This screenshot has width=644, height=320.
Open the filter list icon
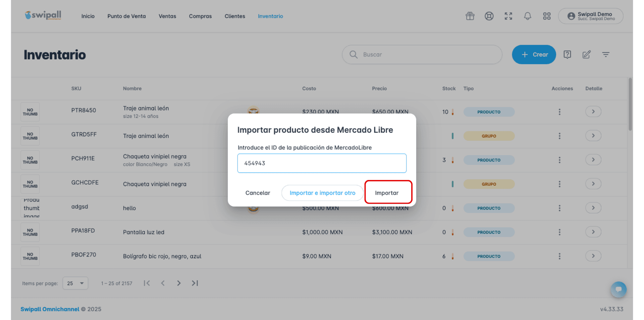[x=606, y=54]
